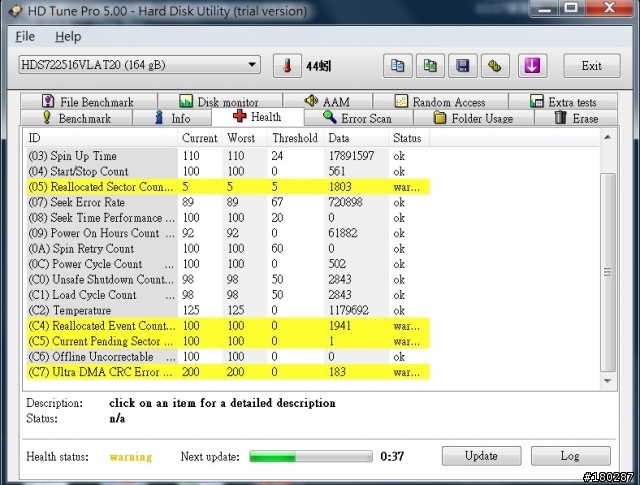
Task: Select the (0C) Power Cycle Count row
Action: coord(228,264)
